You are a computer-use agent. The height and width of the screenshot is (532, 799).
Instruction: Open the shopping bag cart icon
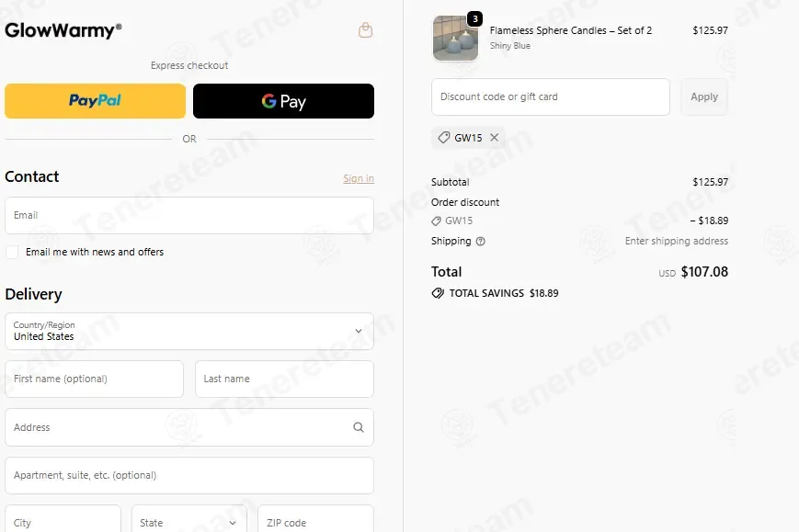tap(365, 30)
